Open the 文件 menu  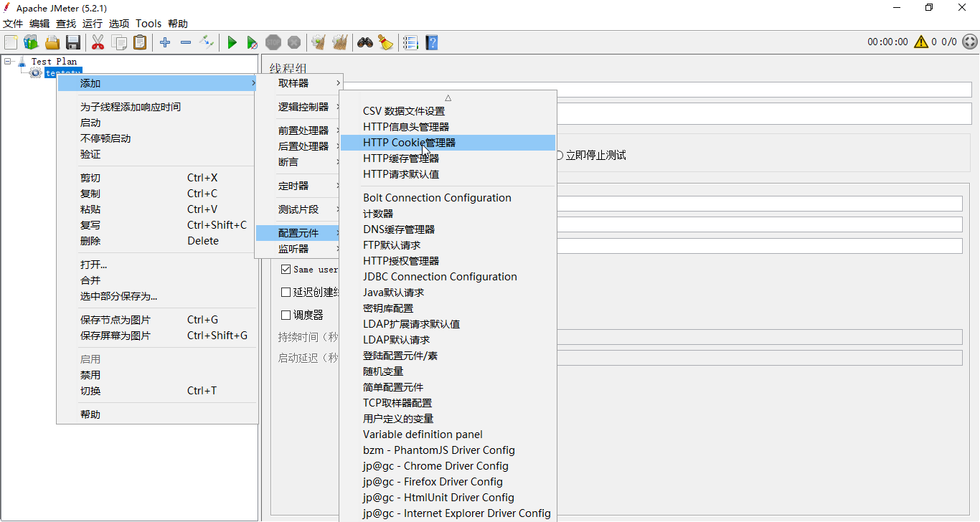pyautogui.click(x=13, y=24)
